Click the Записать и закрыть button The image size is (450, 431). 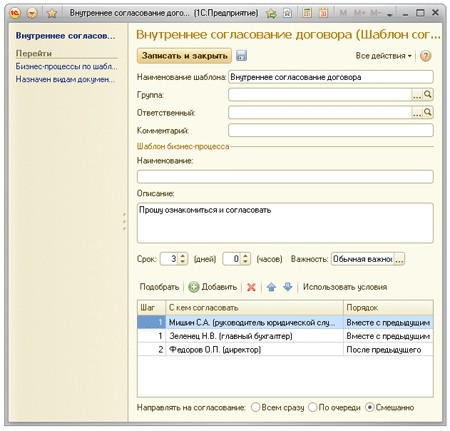184,56
